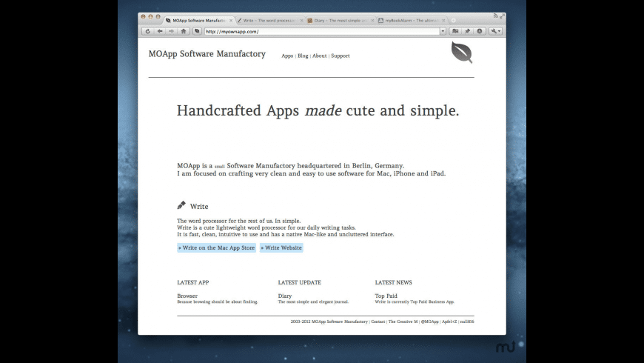
Task: Close the MOApp Software Manufactory tab
Action: coord(231,20)
